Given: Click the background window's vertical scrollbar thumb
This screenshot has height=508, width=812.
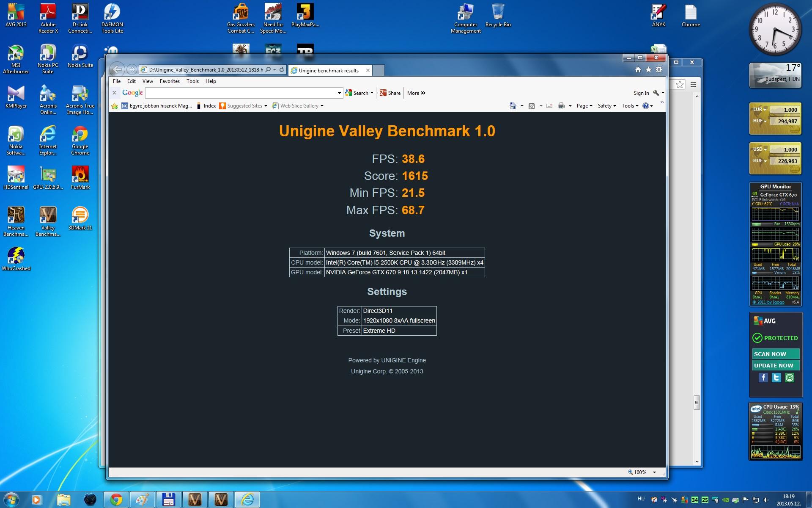Looking at the screenshot, I should coord(697,403).
